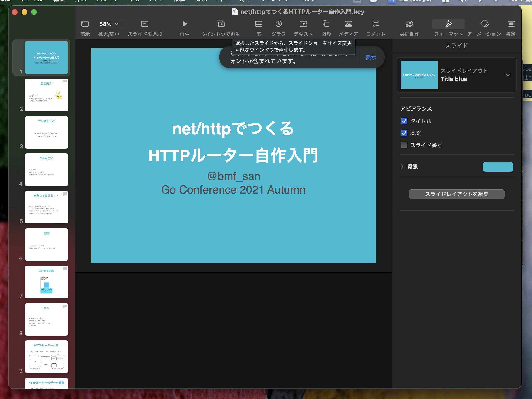This screenshot has height=399, width=532.
Task: Click the Add Slide (スライドを追加) icon
Action: click(x=145, y=24)
